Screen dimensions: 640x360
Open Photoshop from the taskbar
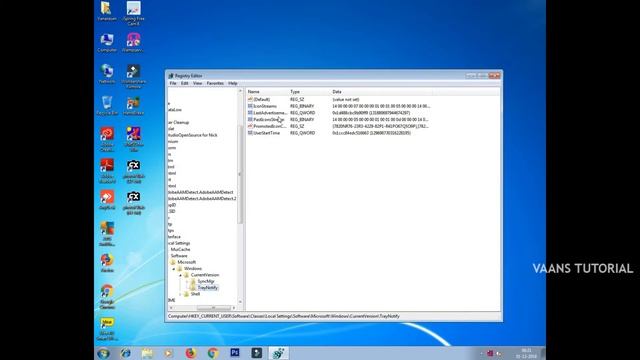pyautogui.click(x=235, y=353)
